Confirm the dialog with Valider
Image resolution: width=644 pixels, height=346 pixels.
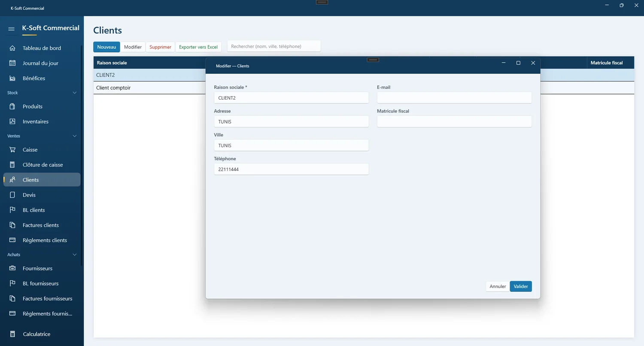pyautogui.click(x=521, y=286)
